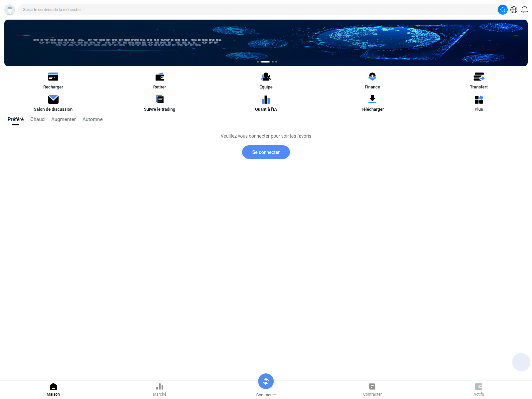
Task: Open the user avatar profile icon
Action: (10, 10)
